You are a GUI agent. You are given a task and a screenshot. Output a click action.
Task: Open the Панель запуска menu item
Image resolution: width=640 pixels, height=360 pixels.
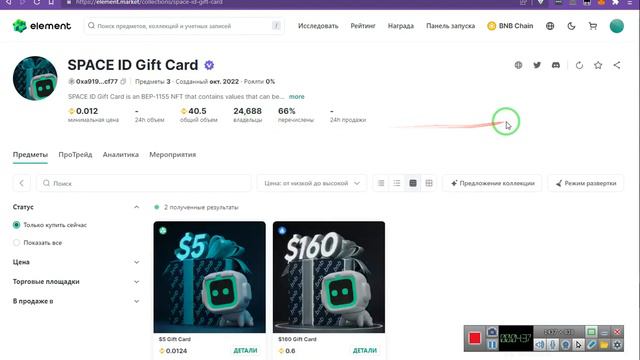point(451,26)
